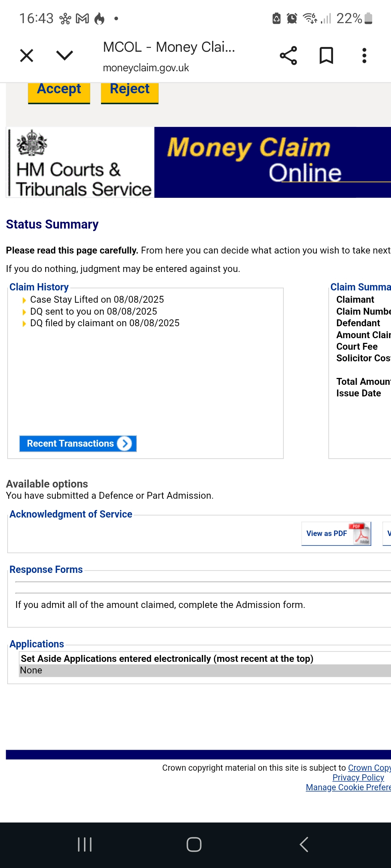Accept the cookie preferences

(x=59, y=91)
